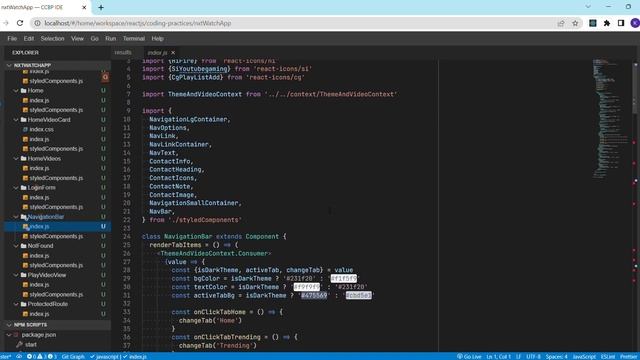Image resolution: width=640 pixels, height=360 pixels.
Task: Open the tab search chevron in the title bar
Action: click(x=588, y=7)
